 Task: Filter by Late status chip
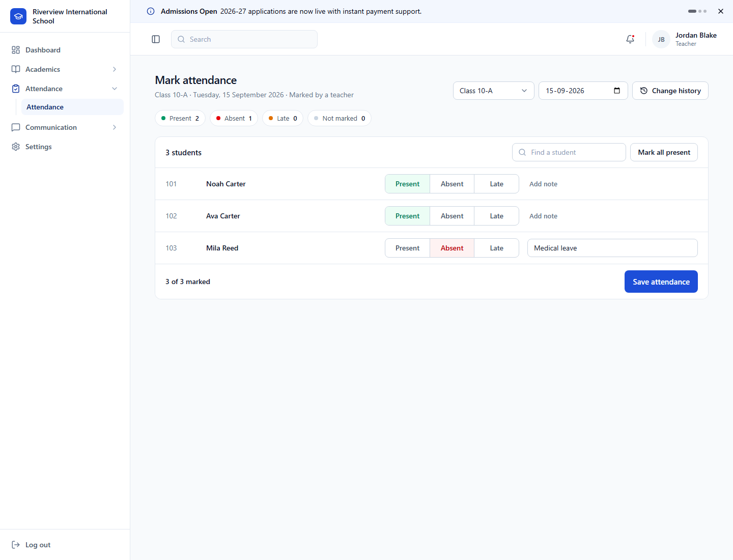pos(283,118)
